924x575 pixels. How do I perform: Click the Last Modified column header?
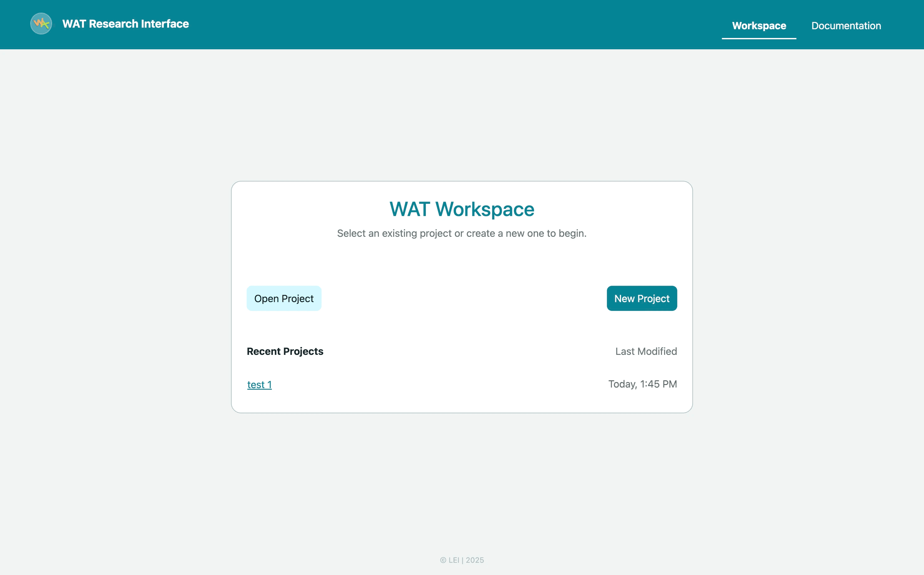pos(646,351)
